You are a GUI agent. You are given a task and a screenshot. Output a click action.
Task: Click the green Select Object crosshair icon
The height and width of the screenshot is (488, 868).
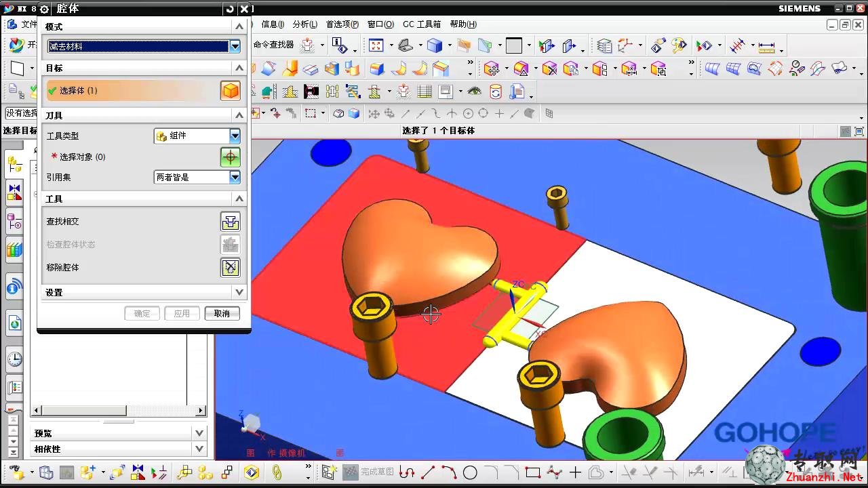point(231,157)
